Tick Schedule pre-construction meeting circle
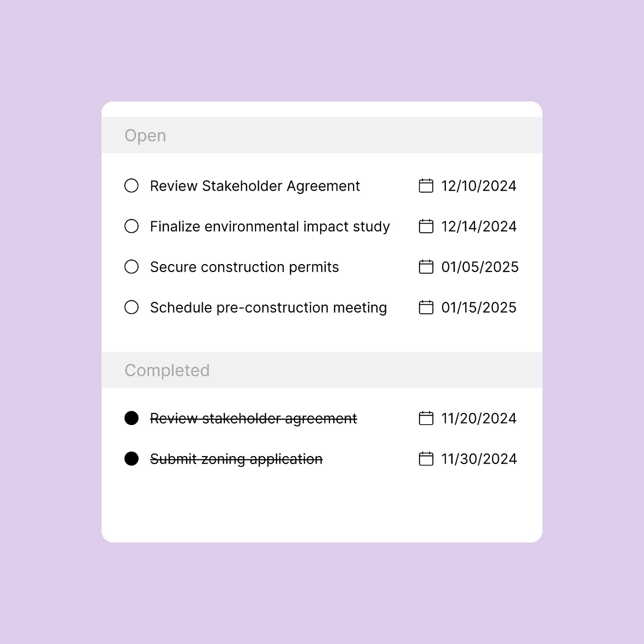644x644 pixels. pyautogui.click(x=132, y=308)
